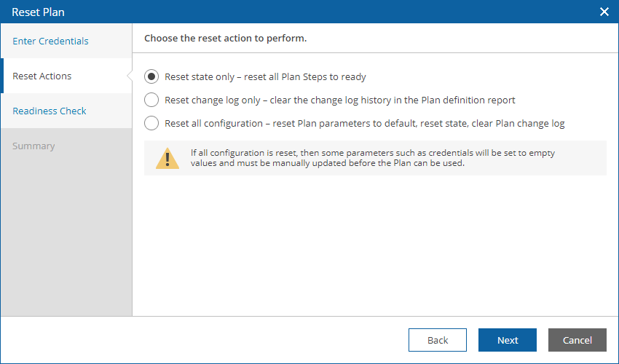Screen dimensions: 619x364
Task: Choose the Reset change log only radio
Action: pyautogui.click(x=151, y=100)
